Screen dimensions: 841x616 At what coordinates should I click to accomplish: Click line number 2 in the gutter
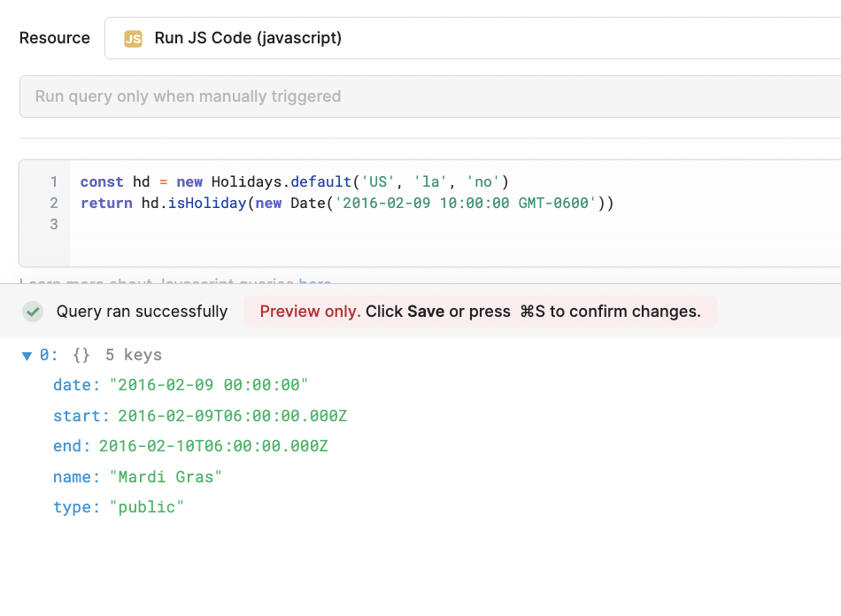click(53, 204)
